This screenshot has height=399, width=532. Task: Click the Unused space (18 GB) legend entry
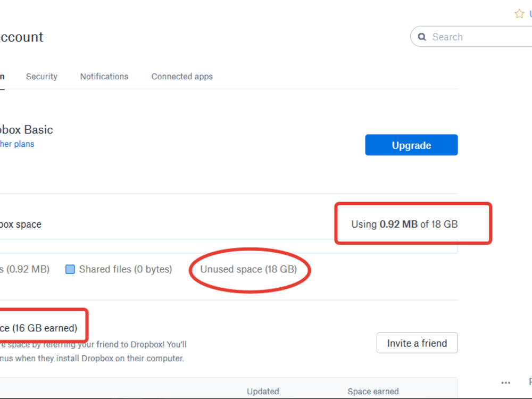(x=249, y=269)
